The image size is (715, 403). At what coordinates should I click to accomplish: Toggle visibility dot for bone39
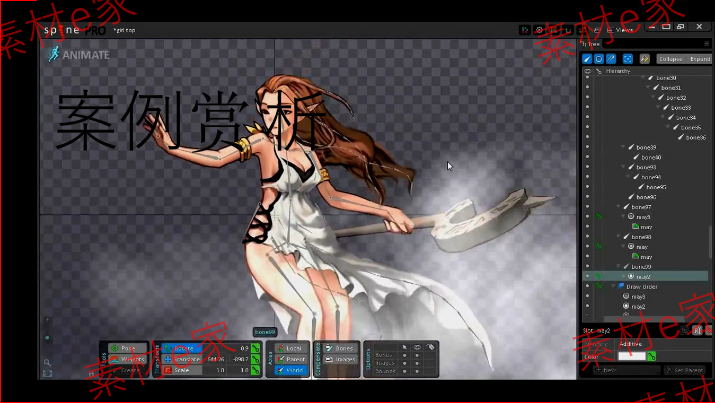[x=587, y=147]
